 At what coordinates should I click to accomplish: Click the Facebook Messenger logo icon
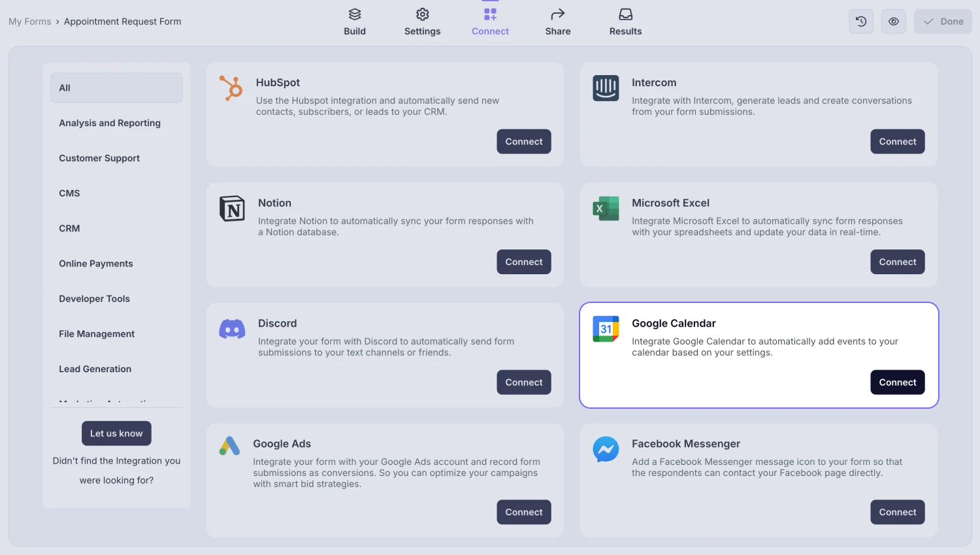tap(606, 449)
